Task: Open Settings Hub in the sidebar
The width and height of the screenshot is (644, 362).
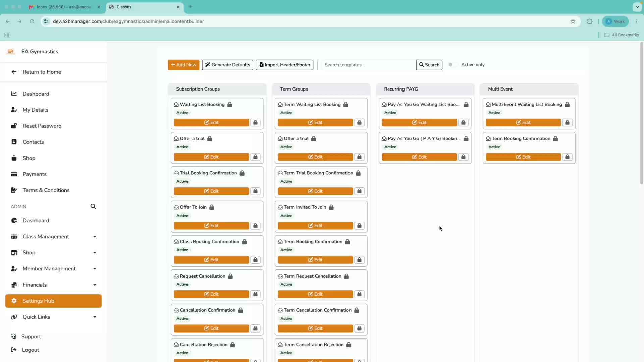Action: (54, 301)
